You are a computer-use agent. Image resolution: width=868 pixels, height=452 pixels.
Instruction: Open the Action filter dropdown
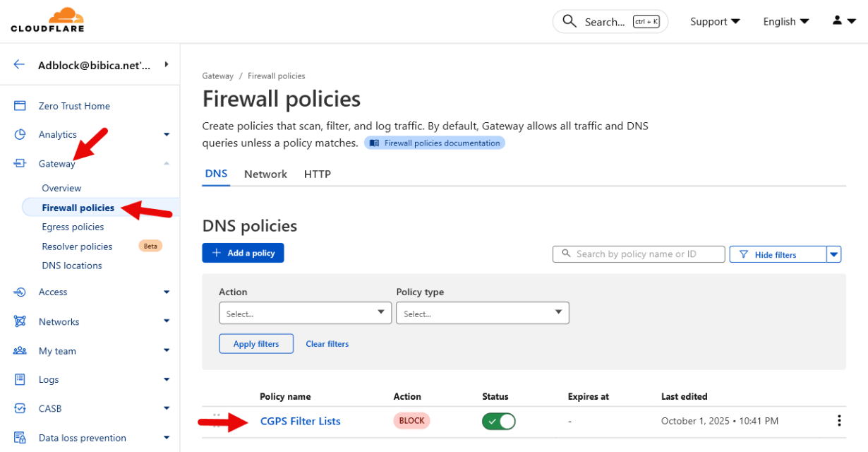pyautogui.click(x=305, y=313)
